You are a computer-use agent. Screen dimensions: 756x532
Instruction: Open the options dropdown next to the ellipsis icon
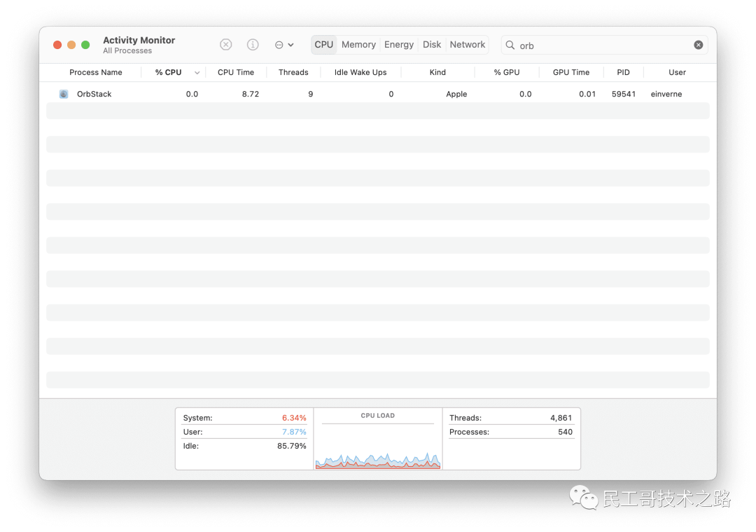290,44
